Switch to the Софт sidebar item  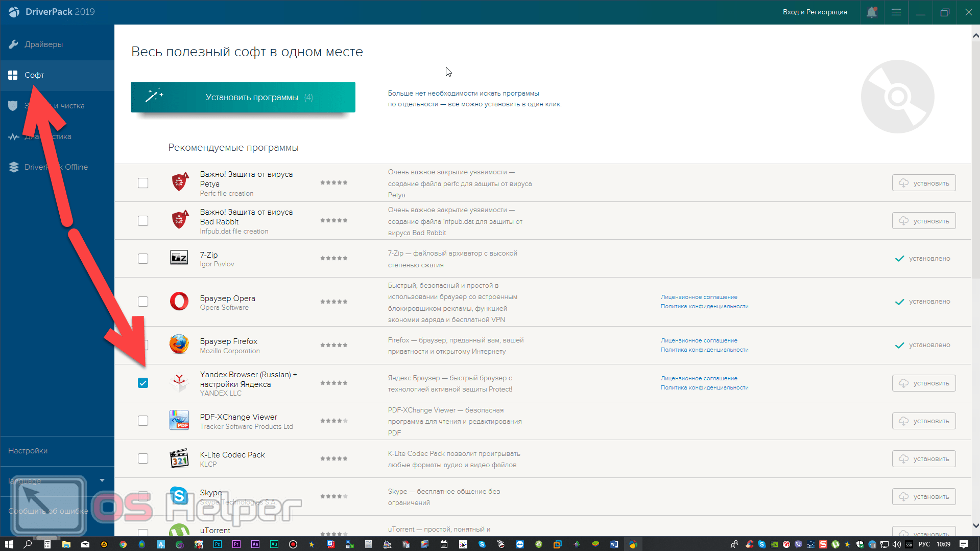[x=34, y=75]
